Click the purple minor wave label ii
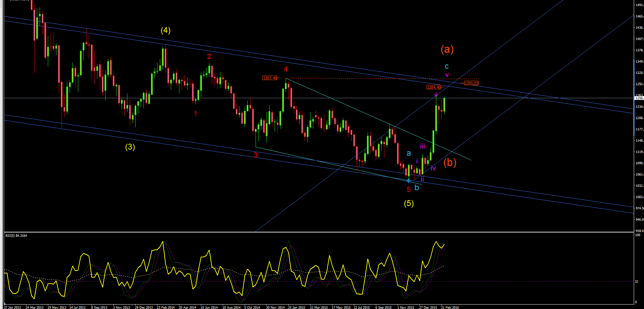Screen dimensions: 644x309 [x=422, y=179]
